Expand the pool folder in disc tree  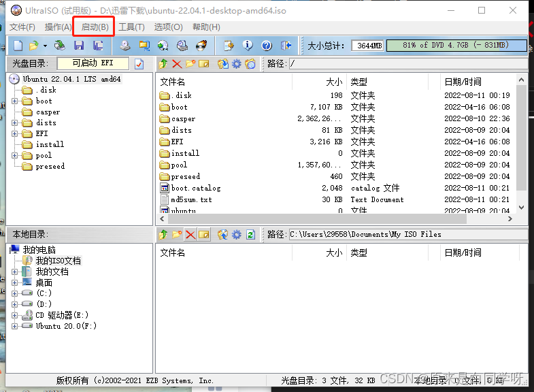pyautogui.click(x=15, y=155)
